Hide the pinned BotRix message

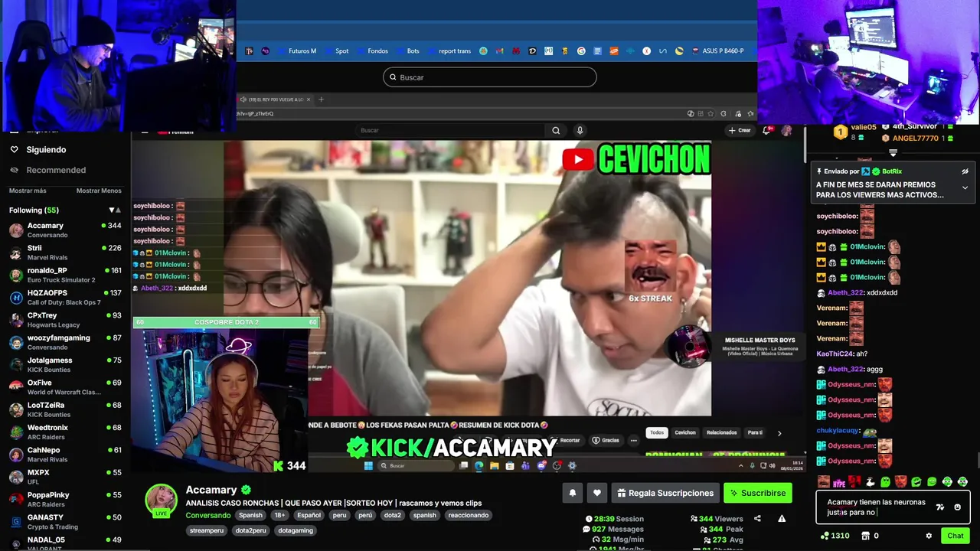click(x=965, y=171)
